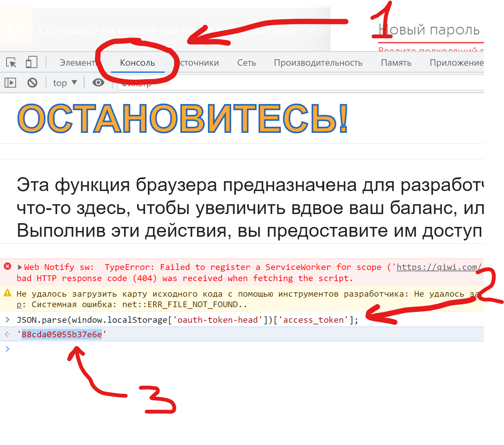Open the Производительность tab
Viewport: 504px width, 445px height.
pos(318,63)
